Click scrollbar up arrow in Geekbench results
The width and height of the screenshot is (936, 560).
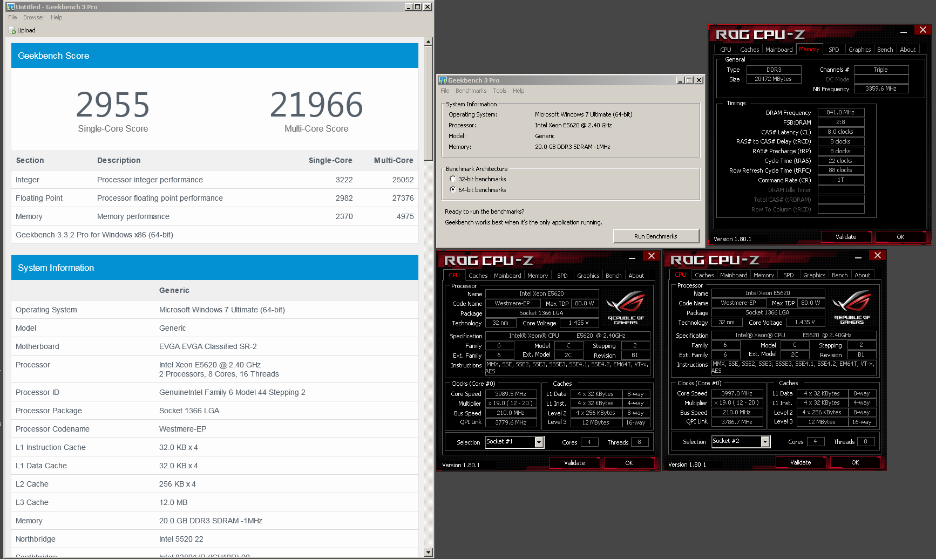point(428,42)
